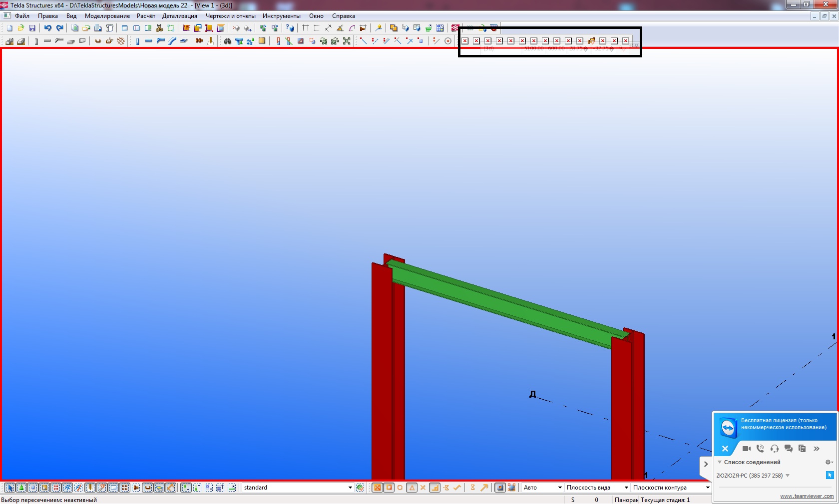Select the steel column tool
Image resolution: width=839 pixels, height=504 pixels.
click(x=137, y=41)
